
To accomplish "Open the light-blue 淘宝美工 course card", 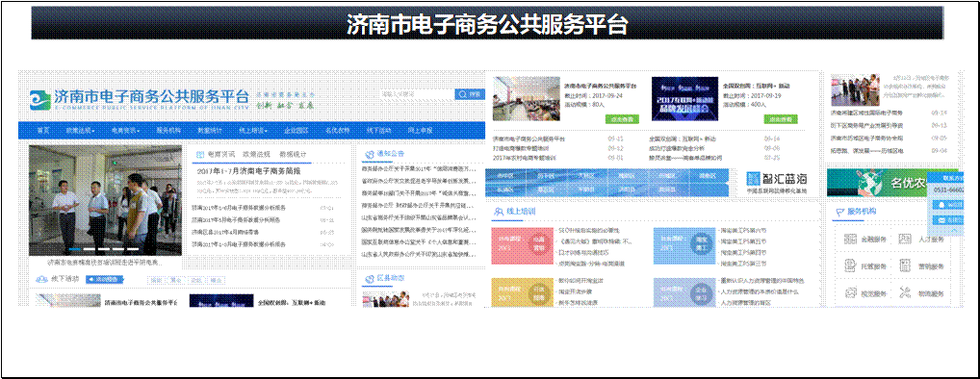I will tap(683, 246).
